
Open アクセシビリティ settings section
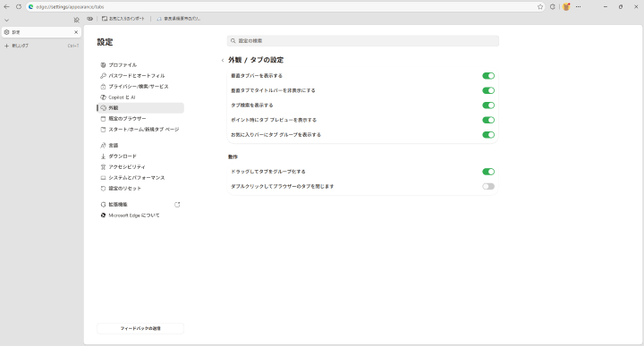[140, 166]
